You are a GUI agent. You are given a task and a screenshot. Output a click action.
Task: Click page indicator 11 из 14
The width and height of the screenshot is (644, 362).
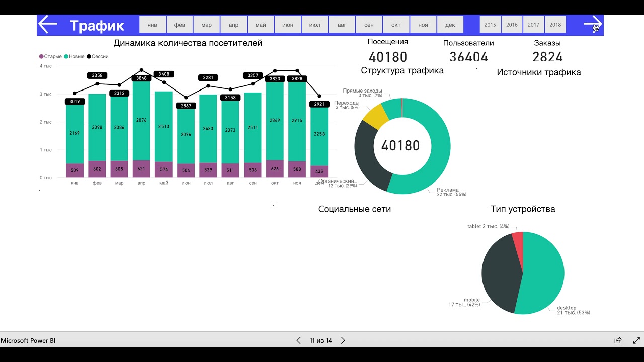[x=321, y=341]
